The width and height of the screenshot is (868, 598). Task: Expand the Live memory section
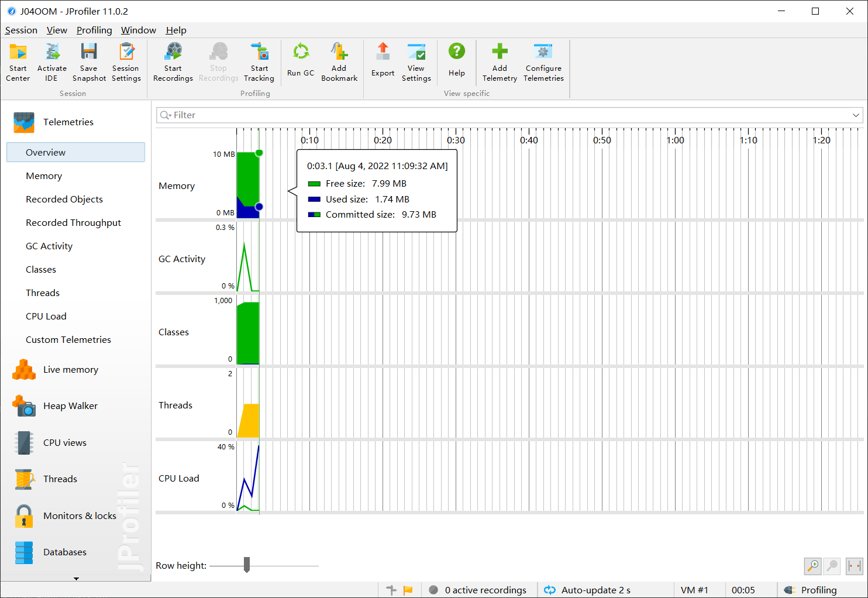[x=70, y=370]
